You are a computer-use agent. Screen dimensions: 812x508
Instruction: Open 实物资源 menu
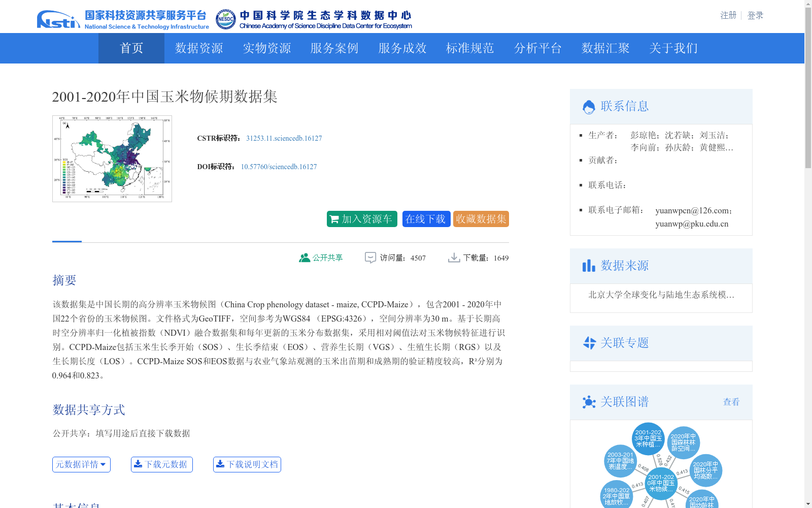pos(267,48)
